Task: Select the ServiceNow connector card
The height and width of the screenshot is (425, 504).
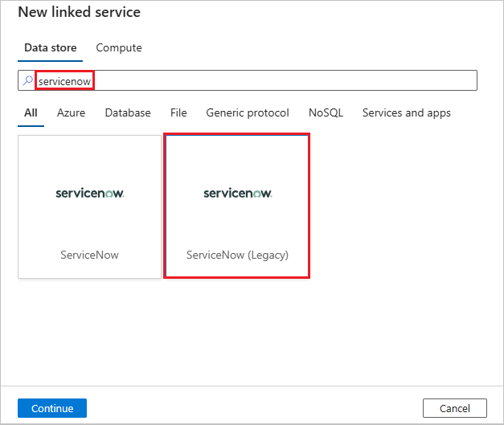Action: tap(90, 206)
